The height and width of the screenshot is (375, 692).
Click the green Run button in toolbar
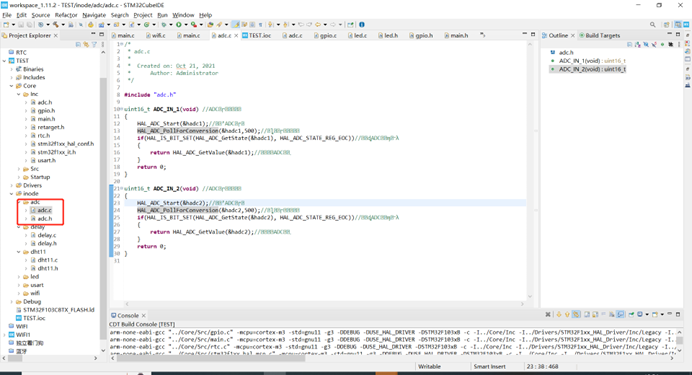tap(179, 24)
